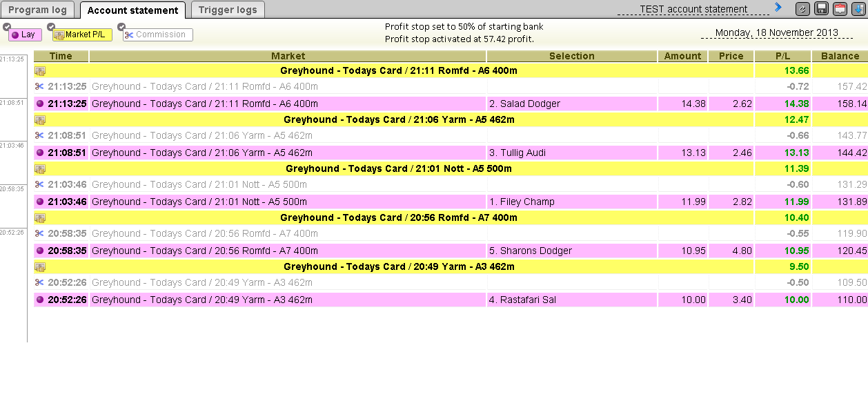
Task: Click the 21:08:51 marker in the left timeline
Action: pyautogui.click(x=12, y=103)
